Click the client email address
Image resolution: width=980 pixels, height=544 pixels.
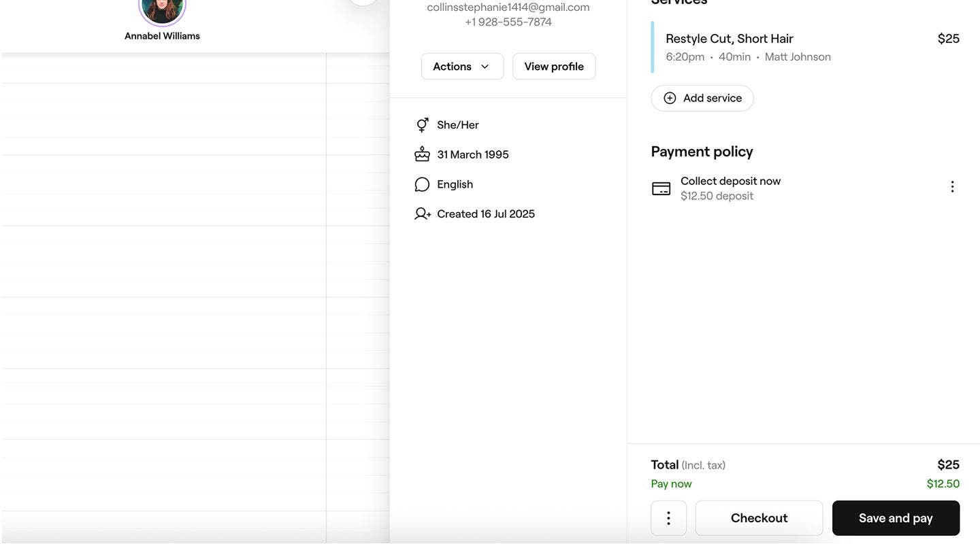point(508,7)
